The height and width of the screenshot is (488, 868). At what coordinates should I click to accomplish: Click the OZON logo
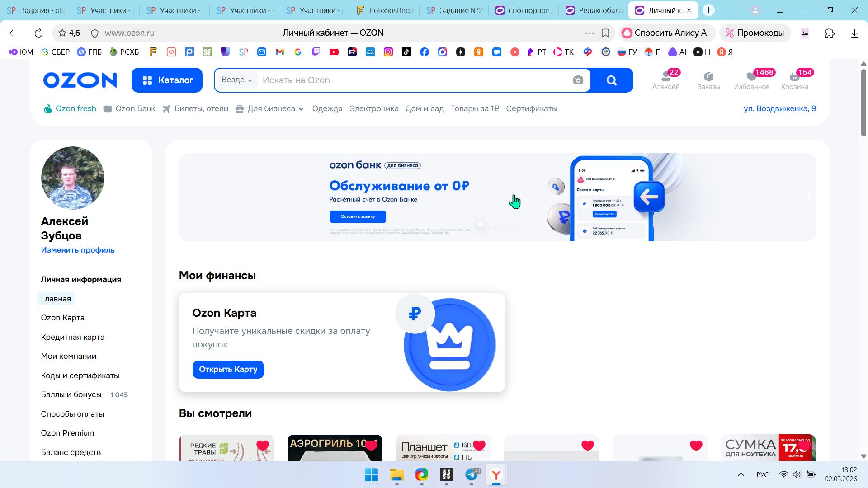coord(80,80)
